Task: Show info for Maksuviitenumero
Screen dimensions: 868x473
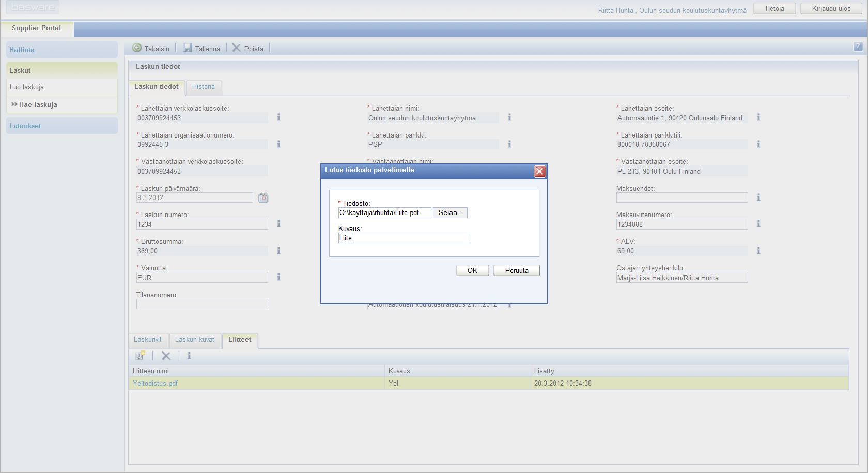Action: coord(758,224)
